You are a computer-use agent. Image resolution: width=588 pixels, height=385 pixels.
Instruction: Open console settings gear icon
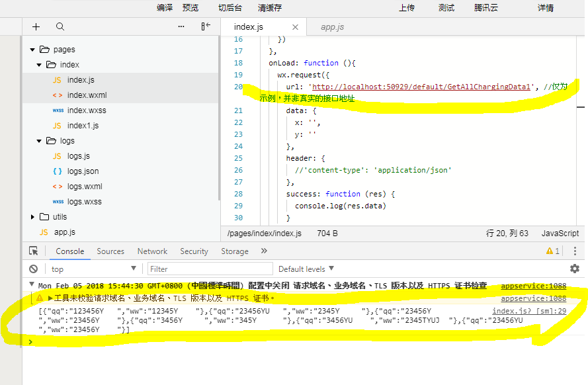[x=574, y=269]
